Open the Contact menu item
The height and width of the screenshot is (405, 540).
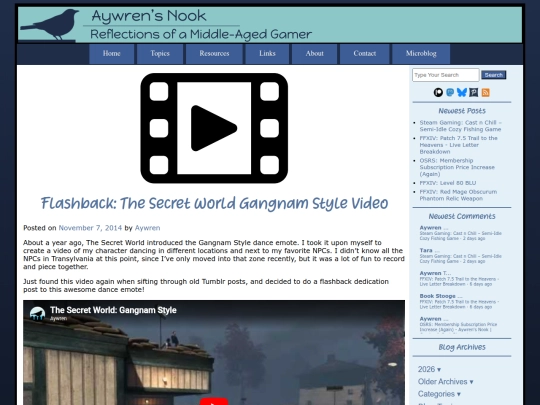365,54
